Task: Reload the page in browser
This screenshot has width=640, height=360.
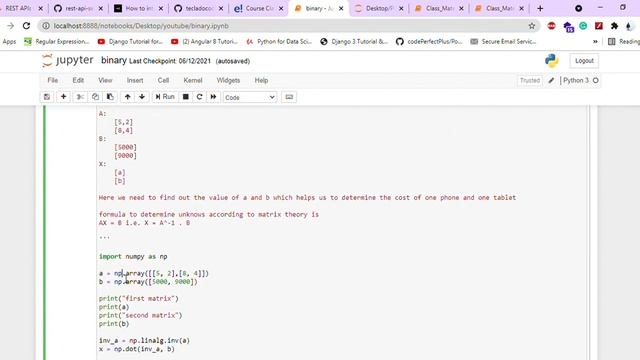Action: point(27,26)
